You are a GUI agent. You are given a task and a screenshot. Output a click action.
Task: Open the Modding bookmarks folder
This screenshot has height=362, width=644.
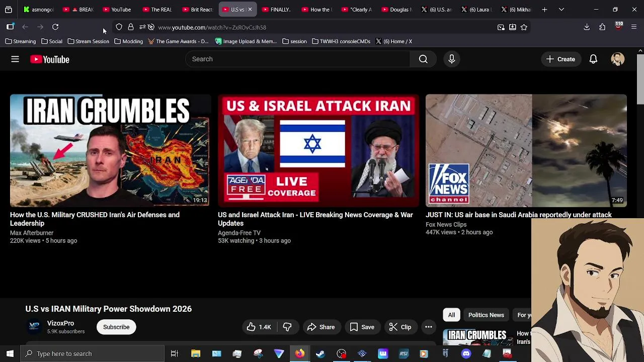pyautogui.click(x=129, y=41)
